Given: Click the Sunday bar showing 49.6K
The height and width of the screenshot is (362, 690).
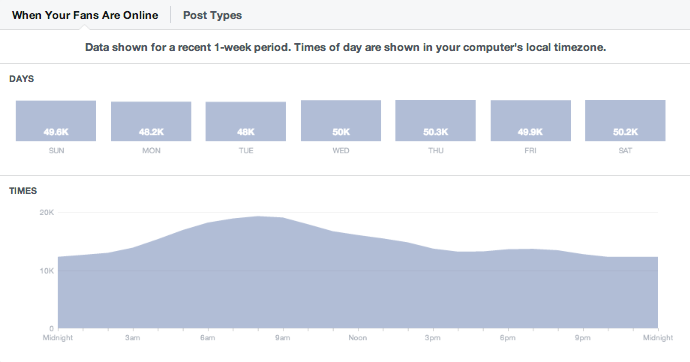Looking at the screenshot, I should pos(56,121).
